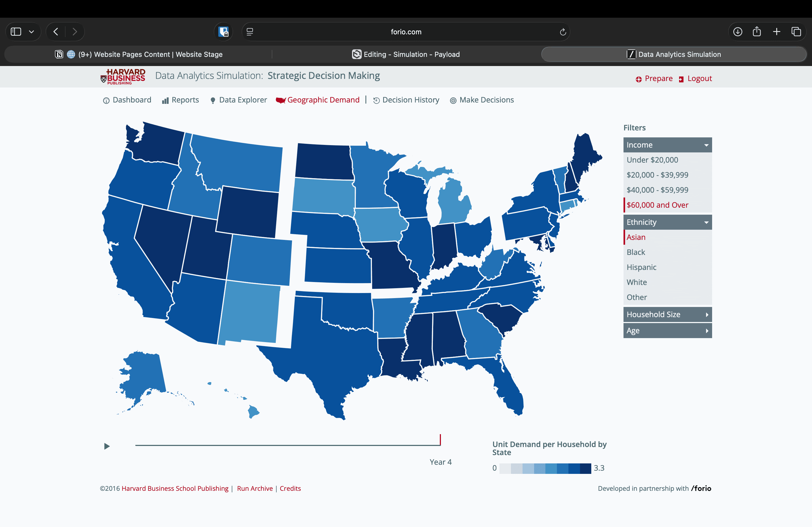The height and width of the screenshot is (527, 812).
Task: Click the privacy shield extension icon
Action: (223, 32)
